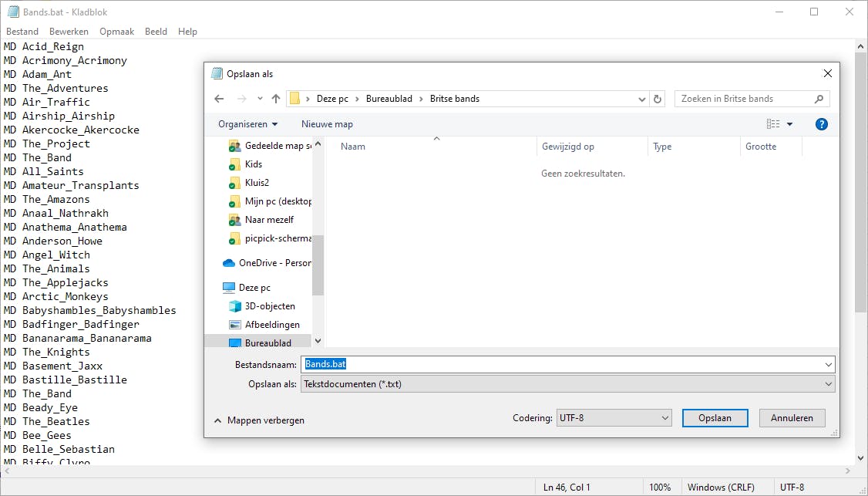Open view options dropdown arrow
The width and height of the screenshot is (868, 496).
pos(789,124)
